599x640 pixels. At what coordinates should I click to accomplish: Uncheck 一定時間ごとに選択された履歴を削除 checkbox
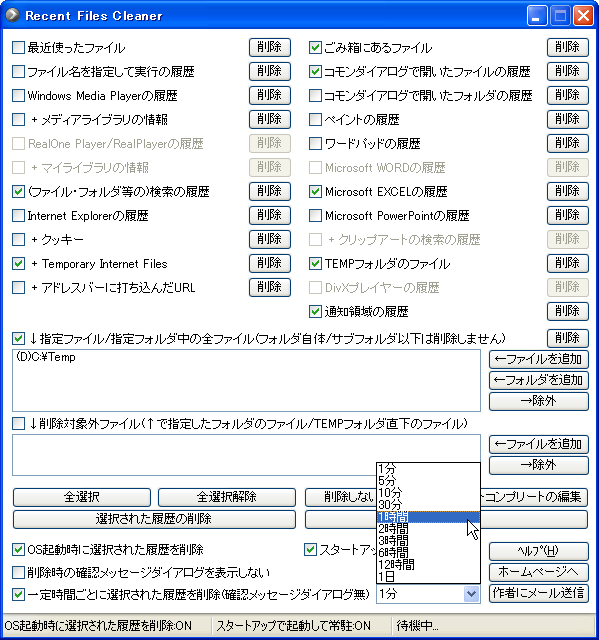coord(18,594)
